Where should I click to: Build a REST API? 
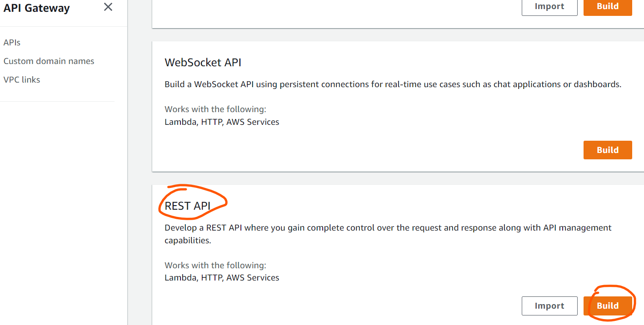(608, 306)
